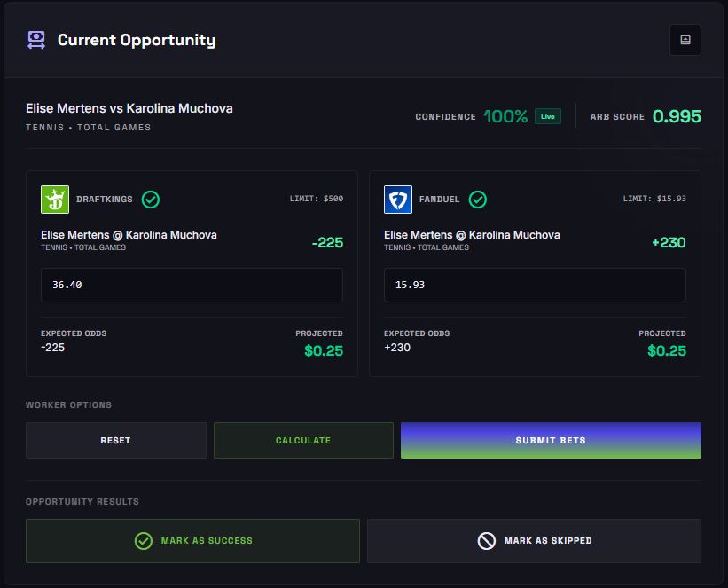728x588 pixels.
Task: Click the Confidence 100% value
Action: [505, 116]
